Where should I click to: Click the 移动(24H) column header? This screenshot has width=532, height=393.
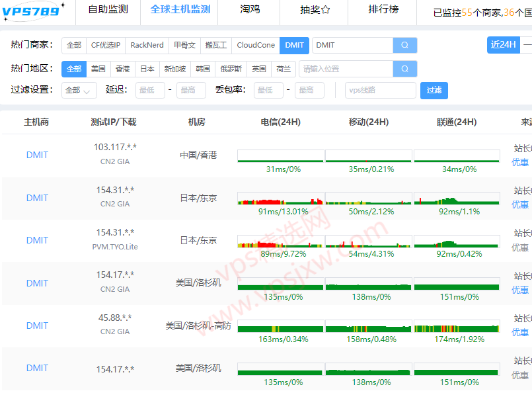click(369, 122)
